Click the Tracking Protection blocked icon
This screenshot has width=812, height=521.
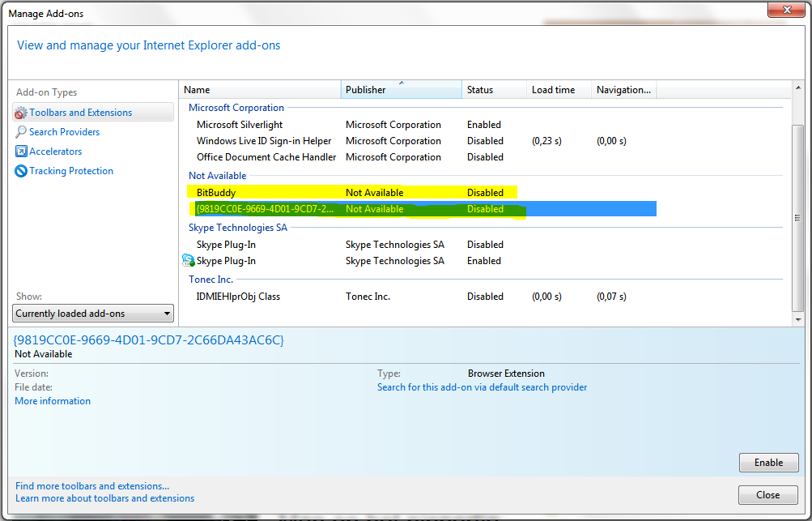tap(21, 170)
